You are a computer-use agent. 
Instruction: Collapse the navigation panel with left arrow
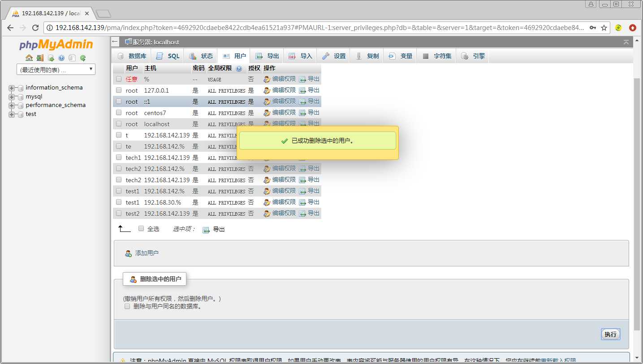click(115, 42)
